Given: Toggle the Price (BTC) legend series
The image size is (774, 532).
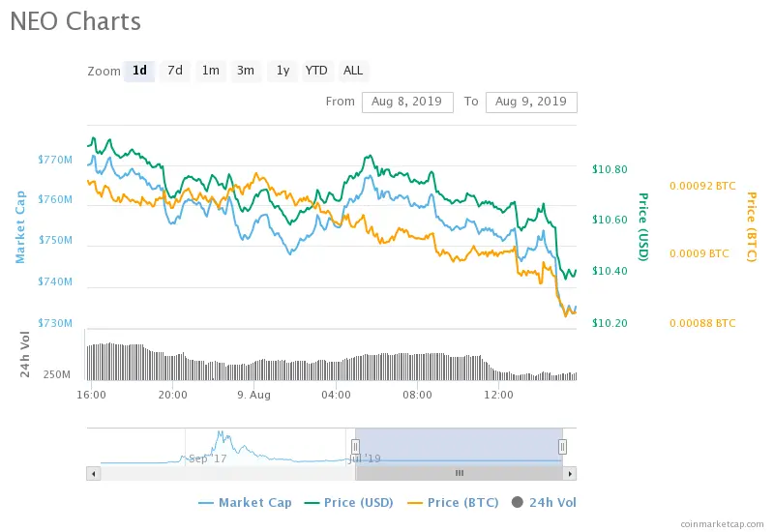Looking at the screenshot, I should 453,502.
